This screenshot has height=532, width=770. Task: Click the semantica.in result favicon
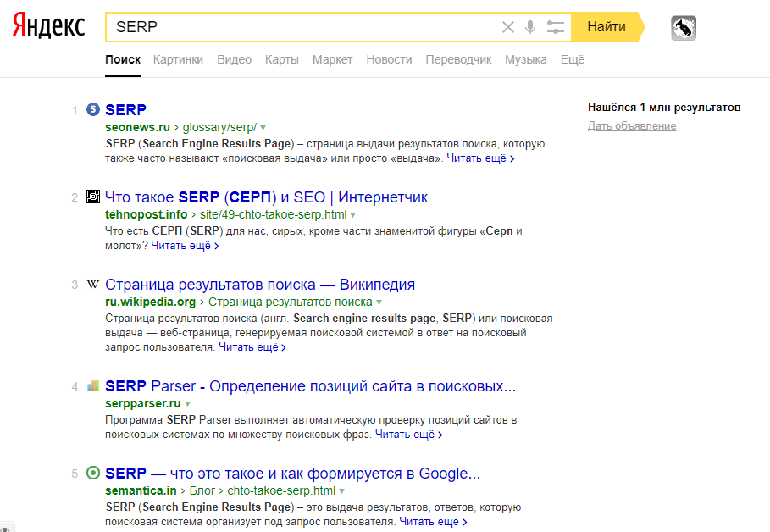click(93, 474)
